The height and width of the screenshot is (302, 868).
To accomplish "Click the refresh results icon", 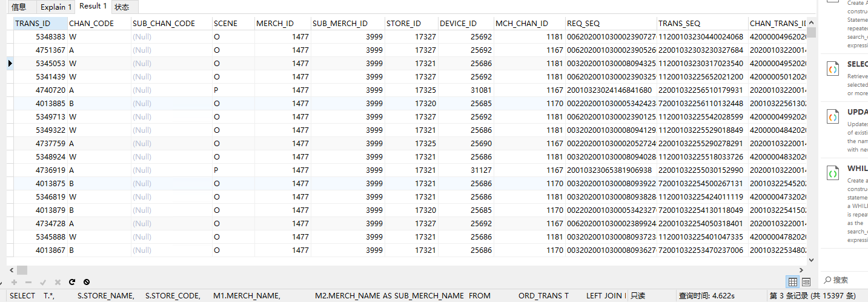I will coord(72,282).
